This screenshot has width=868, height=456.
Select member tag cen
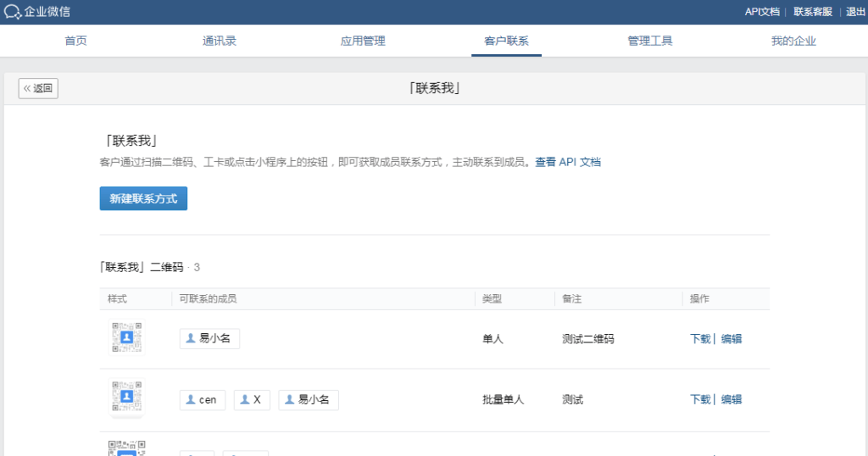[x=202, y=399]
